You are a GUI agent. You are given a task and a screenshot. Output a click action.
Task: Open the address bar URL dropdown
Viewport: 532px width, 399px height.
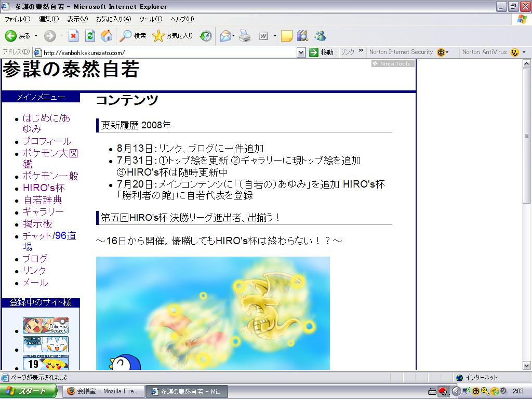301,52
